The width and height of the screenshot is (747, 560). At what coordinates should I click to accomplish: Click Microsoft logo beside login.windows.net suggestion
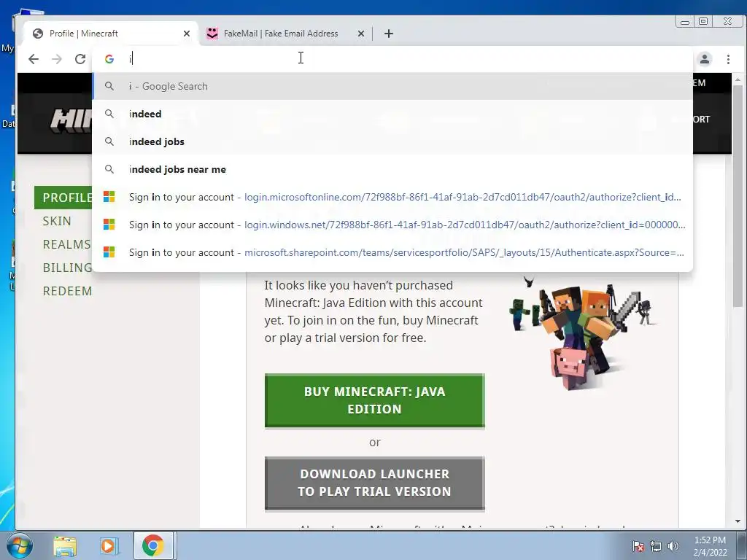click(x=109, y=225)
